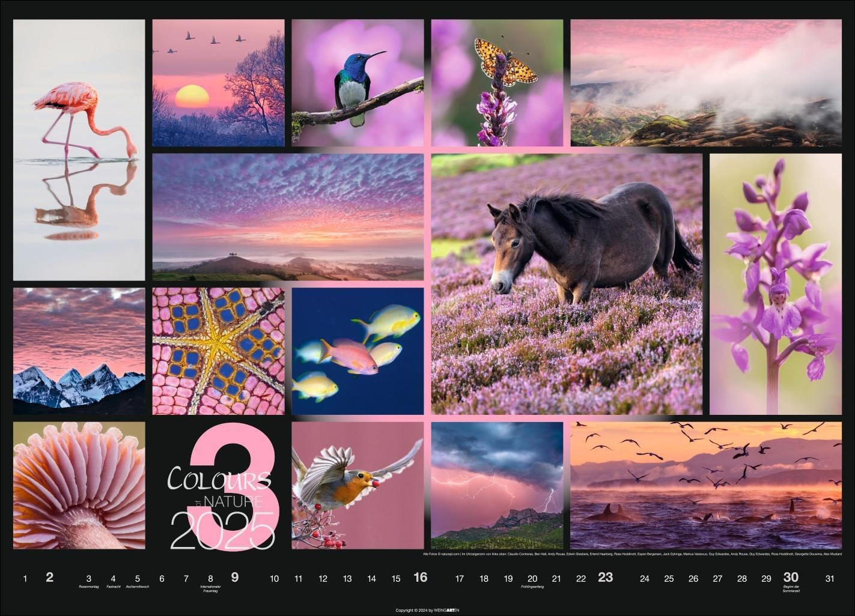Viewport: 855px width, 616px height.
Task: Select day 15 in the date row
Action: coord(396,579)
